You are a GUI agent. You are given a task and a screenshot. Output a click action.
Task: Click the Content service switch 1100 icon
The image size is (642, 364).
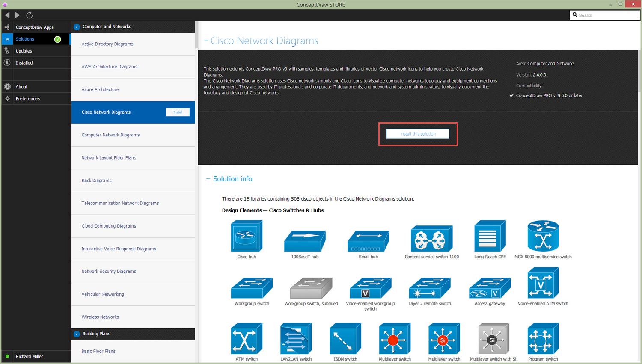[x=431, y=239]
